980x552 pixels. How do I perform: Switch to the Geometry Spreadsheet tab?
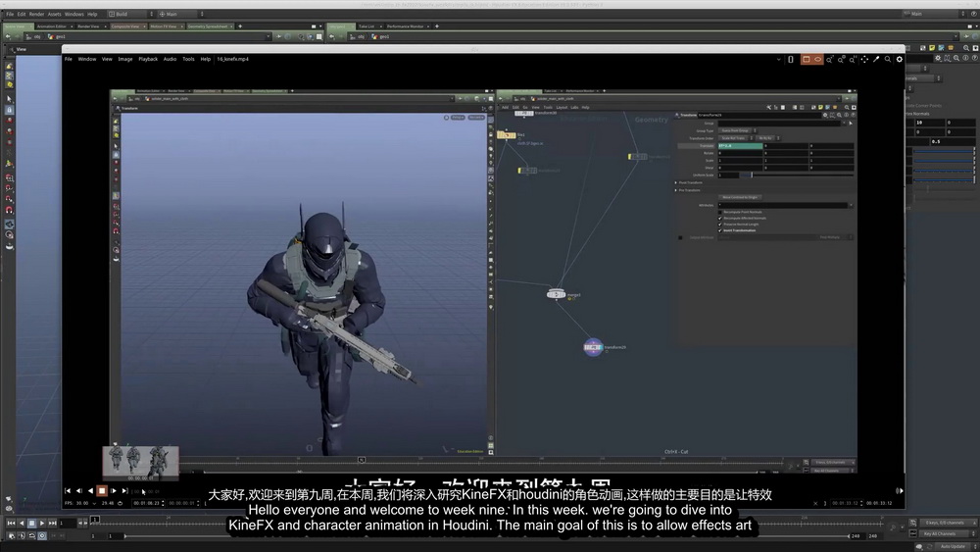(208, 26)
